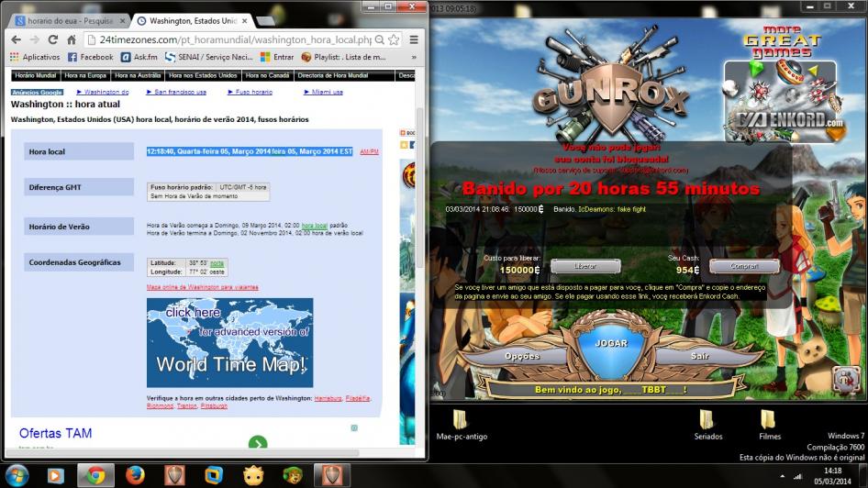Open the Chrome hamburger menu
868x488 pixels.
(414, 40)
